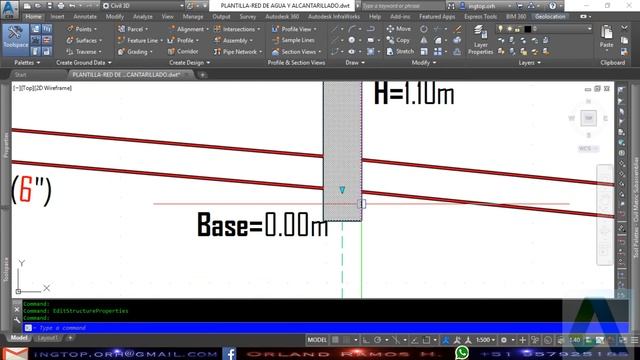
Task: Switch to the Start file tab
Action: pos(20,75)
